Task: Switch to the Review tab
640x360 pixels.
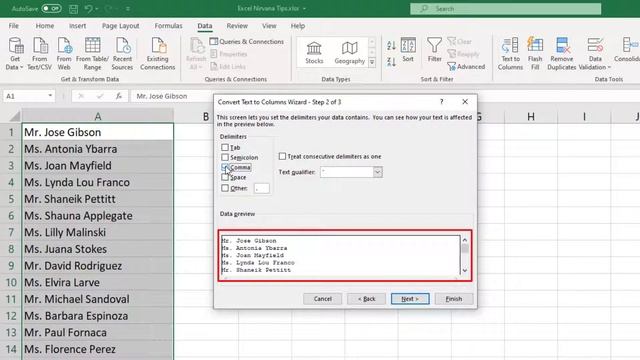Action: point(237,26)
